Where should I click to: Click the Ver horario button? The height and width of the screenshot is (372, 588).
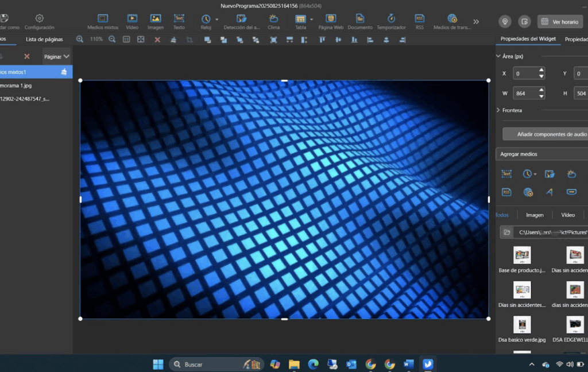click(x=560, y=22)
